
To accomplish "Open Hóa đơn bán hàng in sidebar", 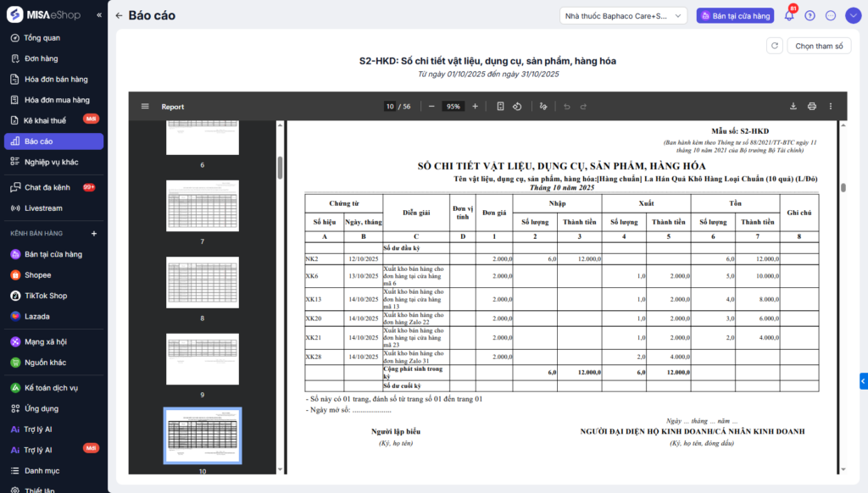I will pyautogui.click(x=53, y=79).
